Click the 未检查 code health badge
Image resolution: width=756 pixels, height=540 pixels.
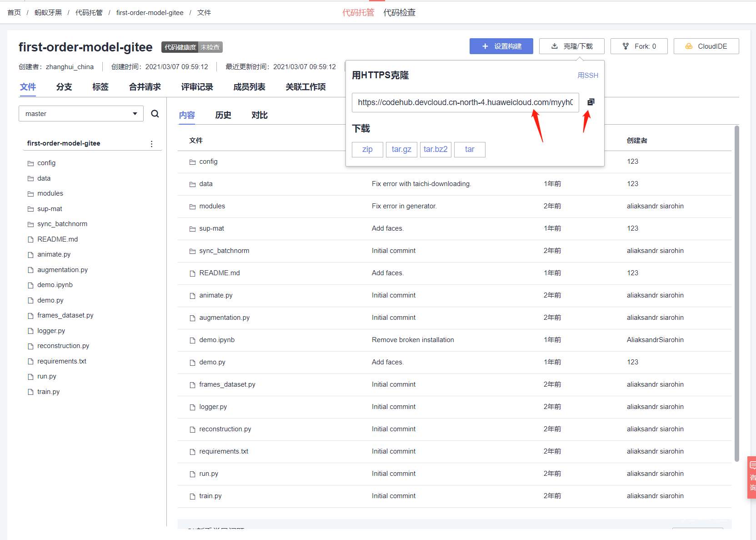(x=210, y=47)
